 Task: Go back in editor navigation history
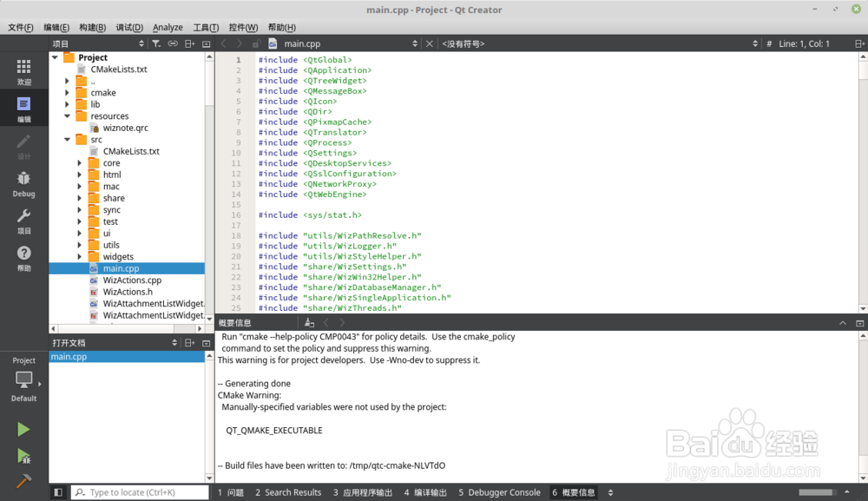click(224, 43)
